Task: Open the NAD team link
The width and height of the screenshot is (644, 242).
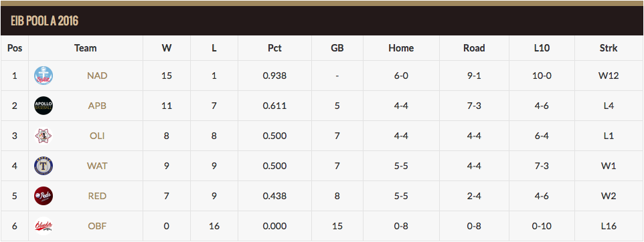Action: [97, 76]
